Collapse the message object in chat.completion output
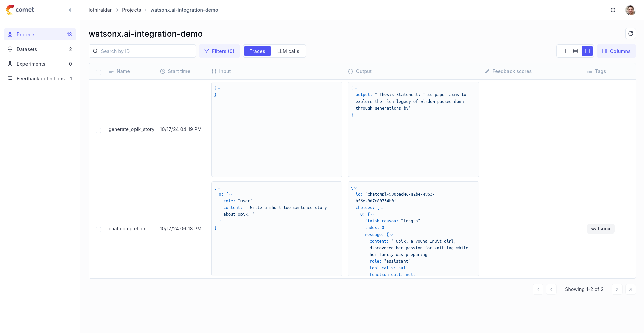644x333 pixels. (391, 235)
